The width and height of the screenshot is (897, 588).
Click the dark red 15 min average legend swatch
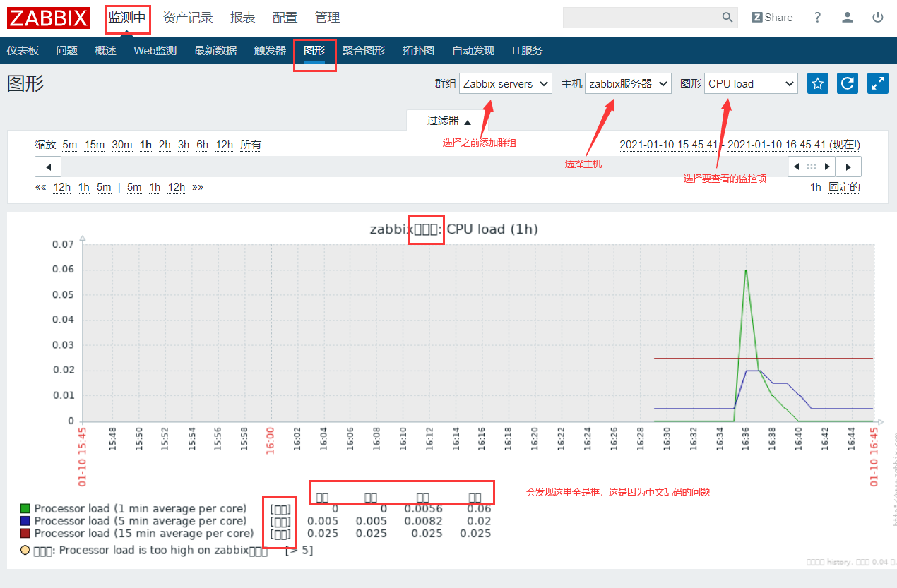point(25,534)
